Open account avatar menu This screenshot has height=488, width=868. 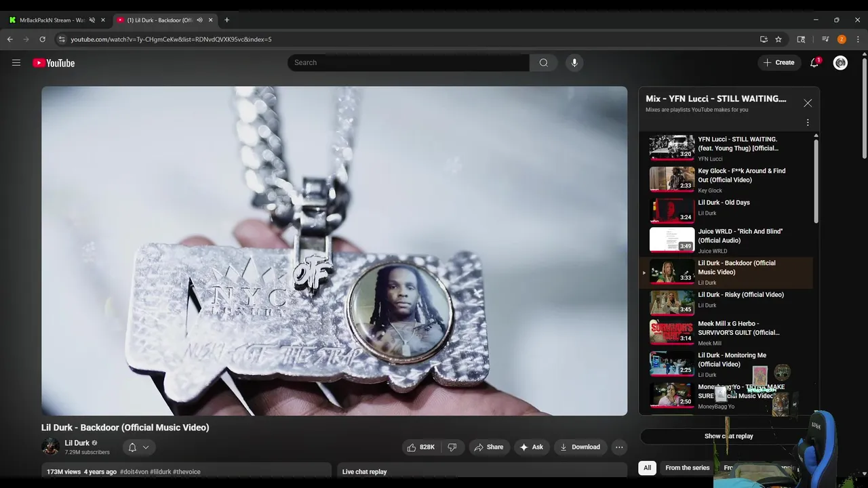pyautogui.click(x=840, y=62)
